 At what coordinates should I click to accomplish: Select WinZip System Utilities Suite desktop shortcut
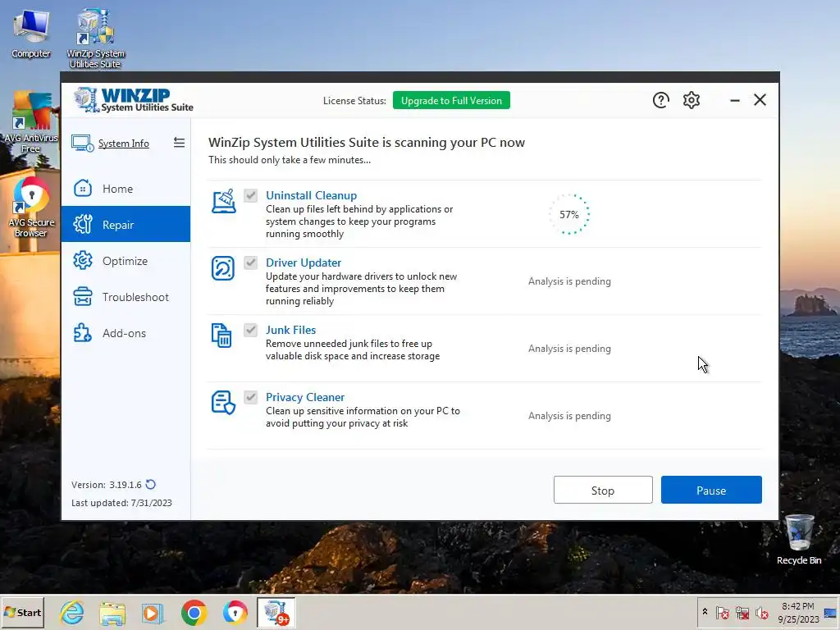(x=95, y=39)
